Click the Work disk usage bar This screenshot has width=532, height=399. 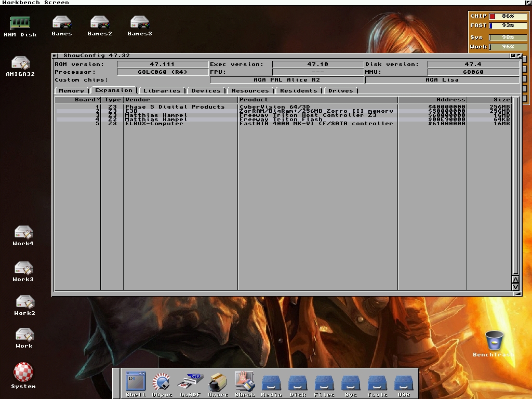click(x=507, y=47)
